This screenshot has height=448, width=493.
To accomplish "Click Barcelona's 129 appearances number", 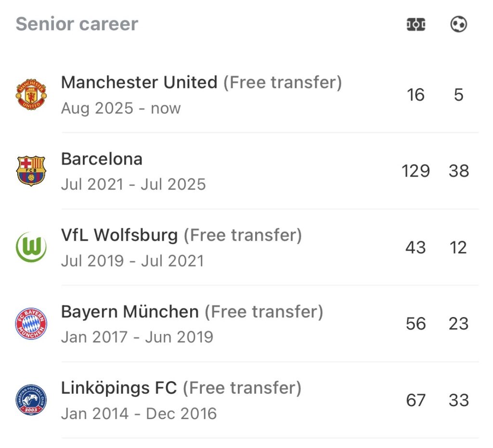I will [x=416, y=171].
